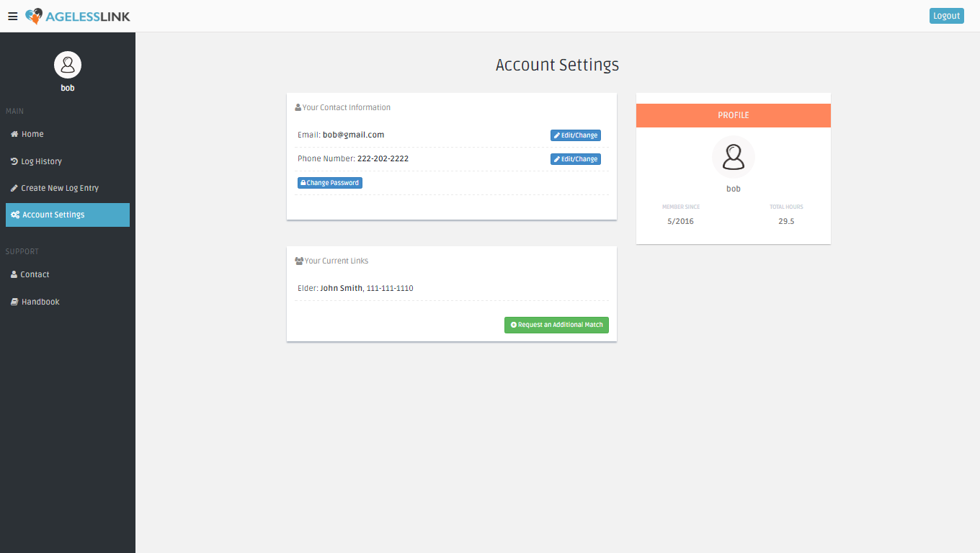The height and width of the screenshot is (553, 980).
Task: Select Create New Log Entry
Action: (60, 188)
